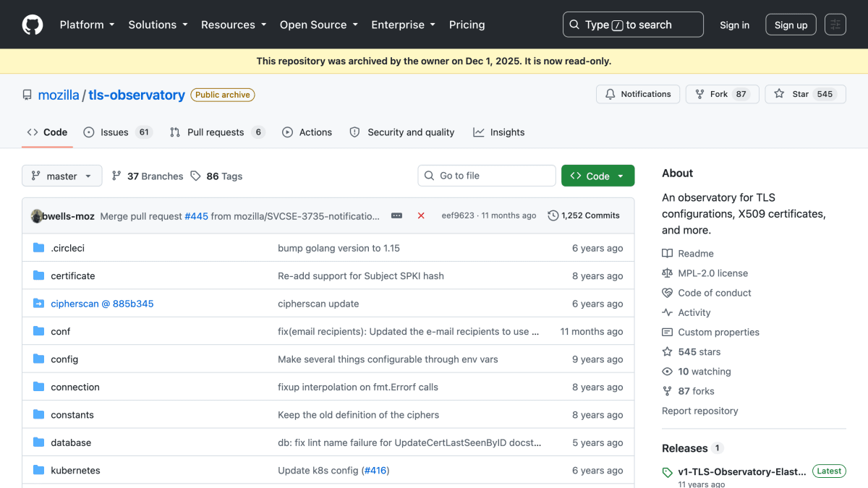868x488 pixels.
Task: Open the Custom properties link
Action: (x=719, y=332)
